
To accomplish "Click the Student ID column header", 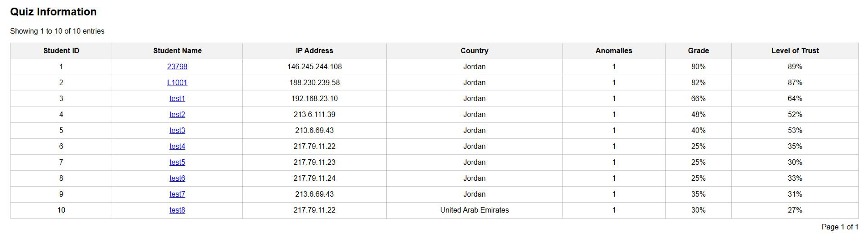I will point(61,50).
